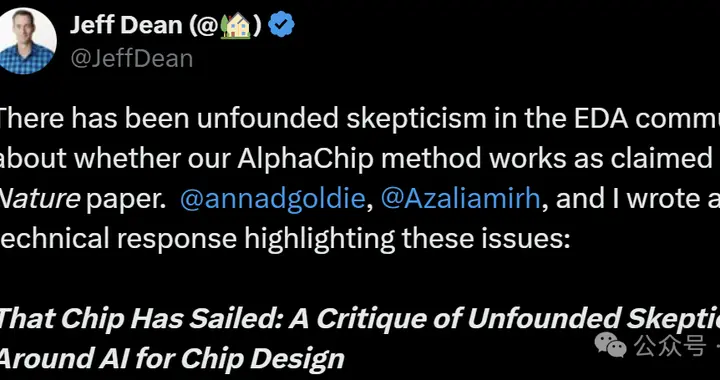Click the house emoji in display name

(x=235, y=26)
